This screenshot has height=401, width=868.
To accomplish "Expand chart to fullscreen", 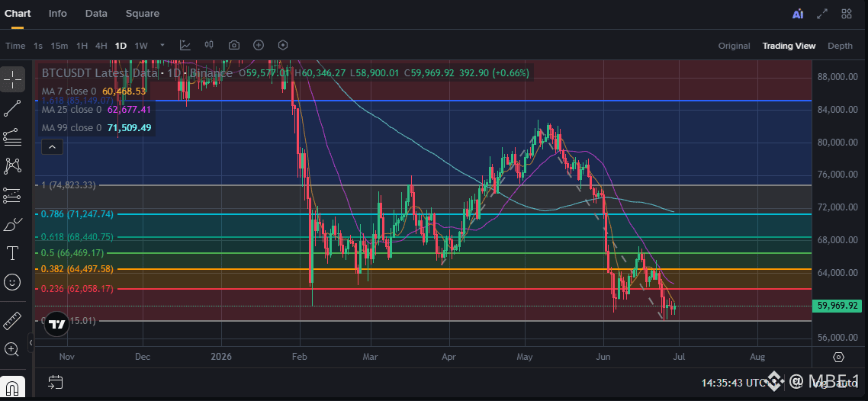I will [x=822, y=14].
